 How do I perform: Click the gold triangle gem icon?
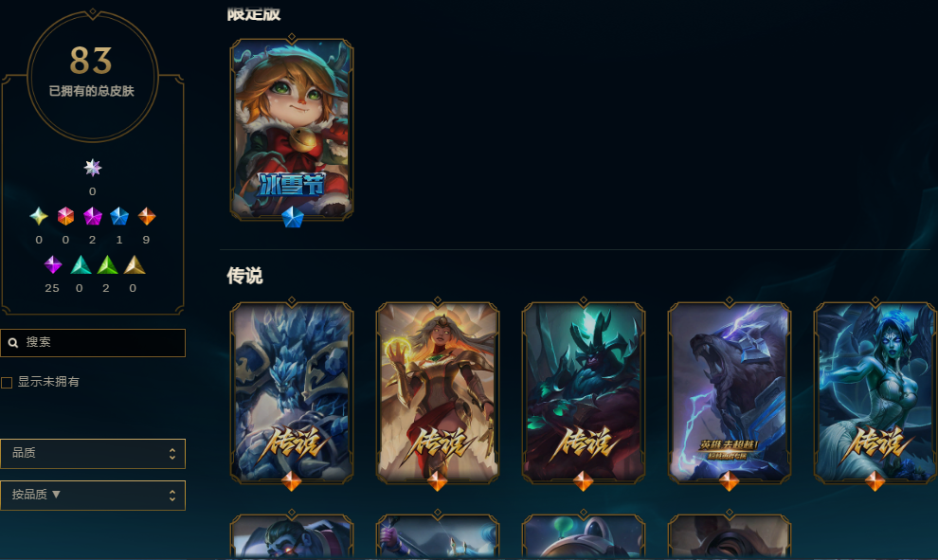(x=135, y=264)
